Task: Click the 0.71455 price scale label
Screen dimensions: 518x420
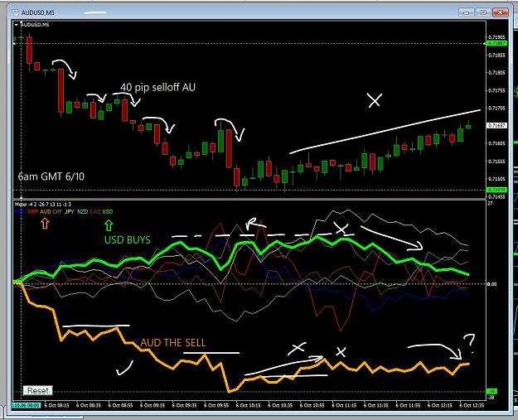Action: click(496, 196)
